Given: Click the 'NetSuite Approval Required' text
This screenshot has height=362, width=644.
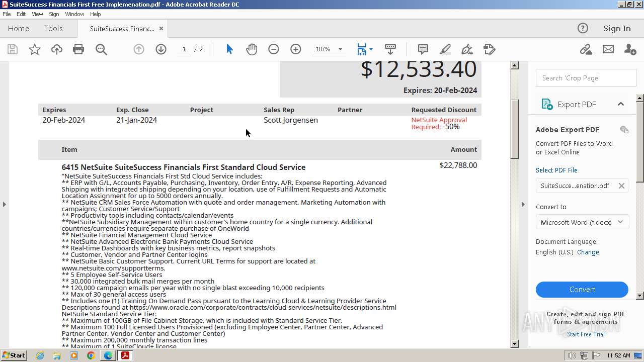Looking at the screenshot, I should click(x=439, y=123).
